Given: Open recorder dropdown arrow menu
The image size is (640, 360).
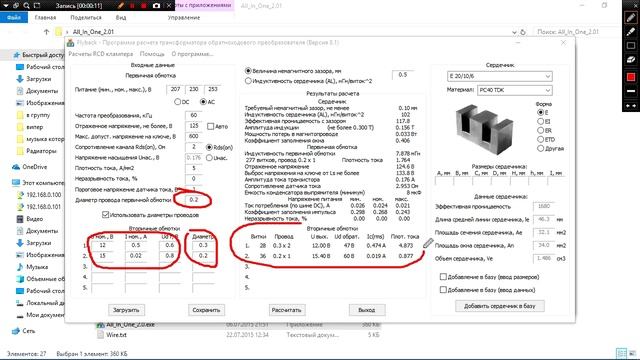Looking at the screenshot, I should (x=6, y=6).
